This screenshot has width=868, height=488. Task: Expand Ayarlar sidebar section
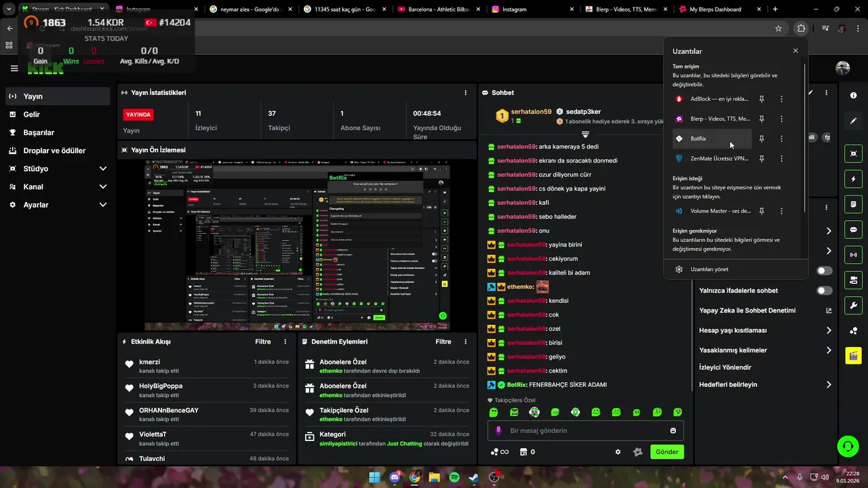pyautogui.click(x=103, y=205)
